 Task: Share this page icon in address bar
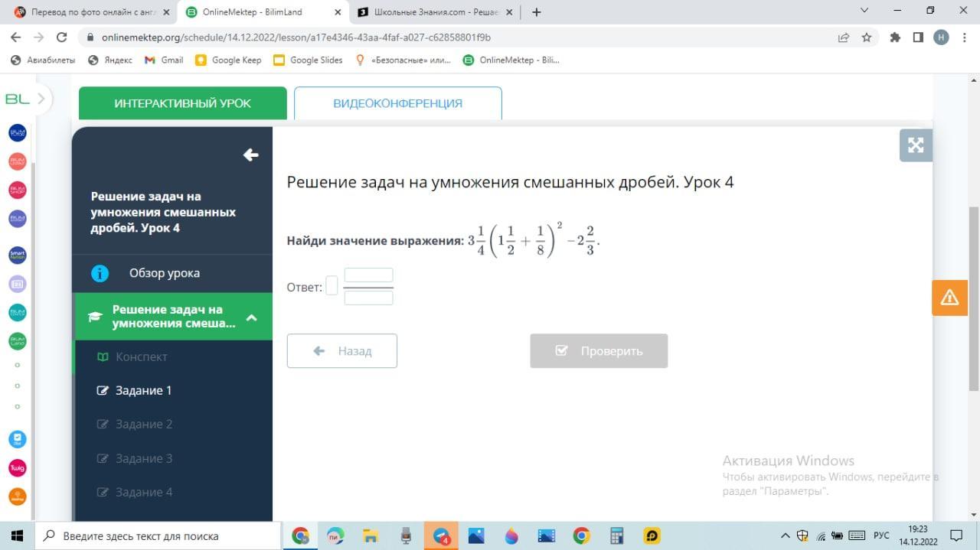(843, 37)
